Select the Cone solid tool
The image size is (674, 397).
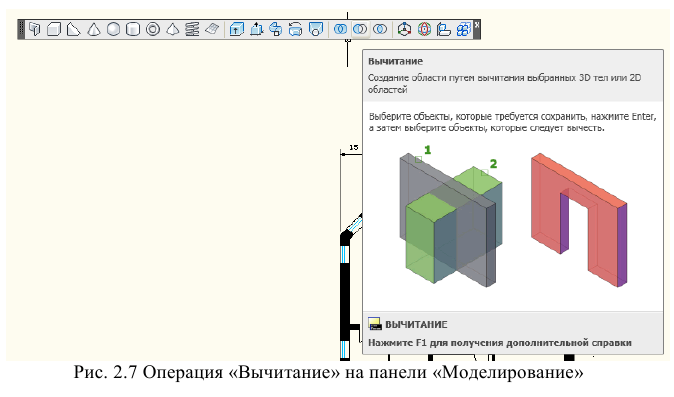[x=94, y=29]
